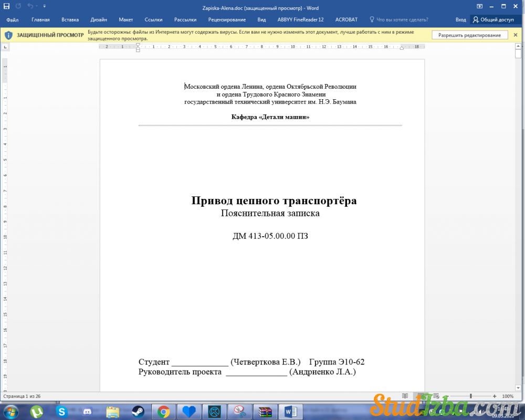This screenshot has height=420, width=525.
Task: Click the zoom in plus button
Action: coord(495,396)
